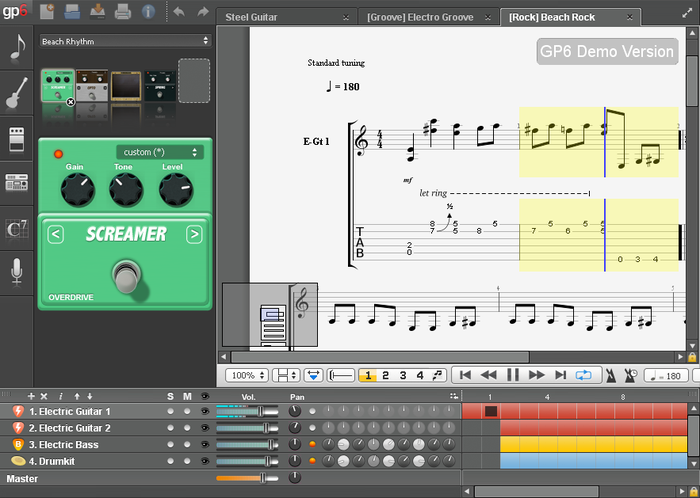This screenshot has height=498, width=700.
Task: Stomp the Screamer footswitch
Action: (126, 277)
